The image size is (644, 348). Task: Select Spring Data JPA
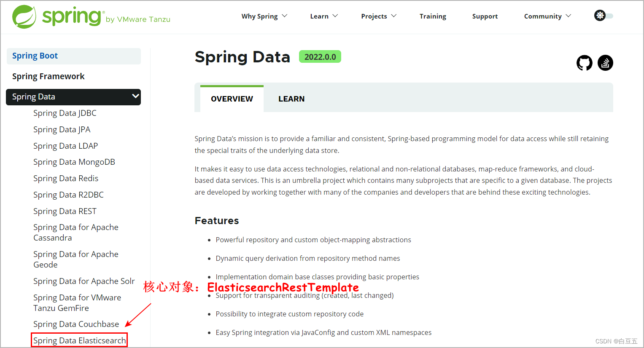click(62, 129)
